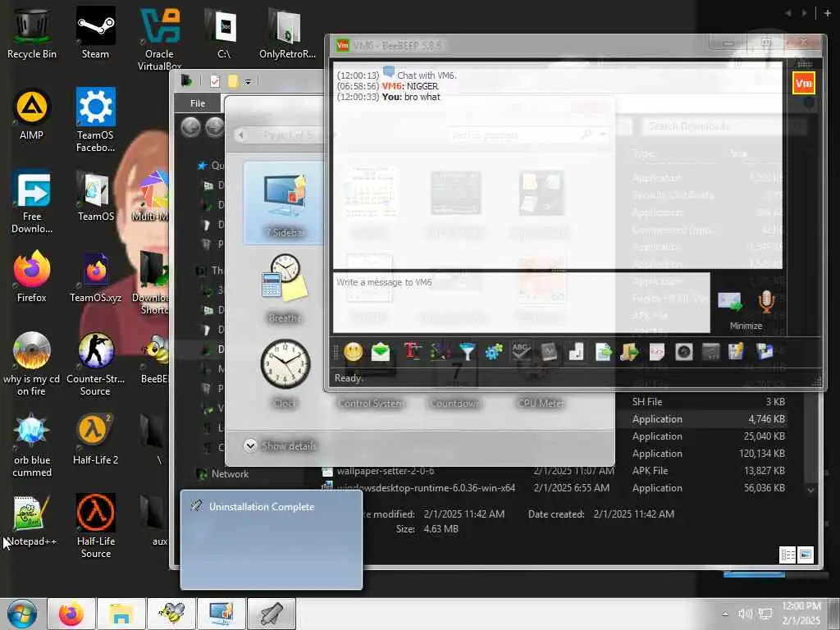840x630 pixels.
Task: Click the green envelope icon in BeeBEEP toolbar
Action: tap(381, 352)
